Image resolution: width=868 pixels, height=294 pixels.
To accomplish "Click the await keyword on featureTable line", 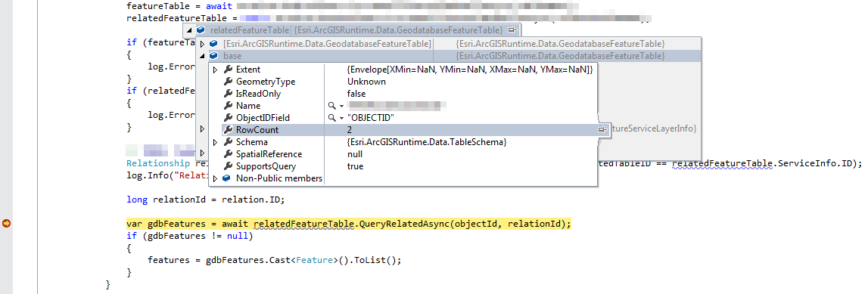I will coord(219,7).
